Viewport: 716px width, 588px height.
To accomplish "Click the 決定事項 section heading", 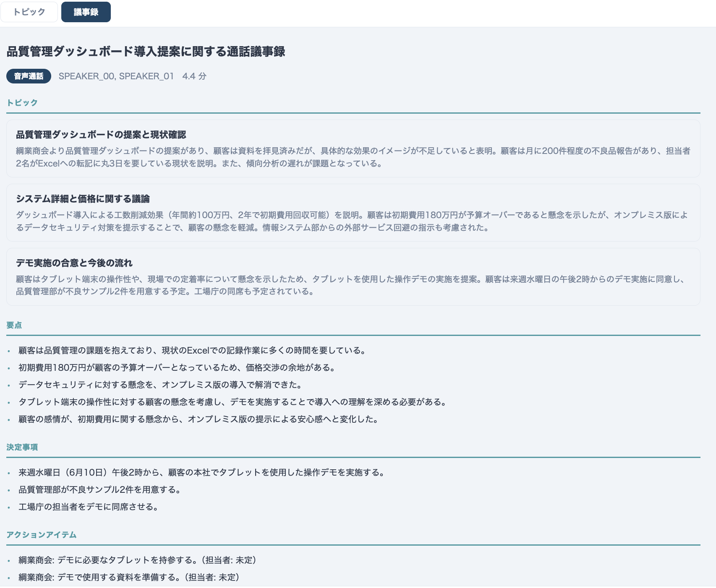I will click(x=22, y=448).
